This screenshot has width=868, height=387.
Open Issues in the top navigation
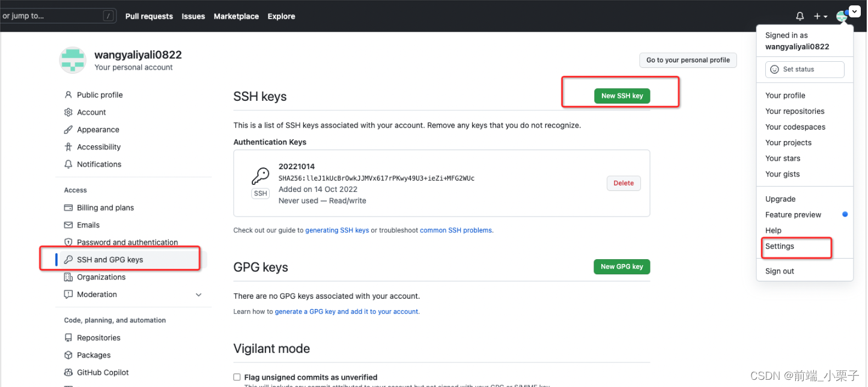coord(193,16)
